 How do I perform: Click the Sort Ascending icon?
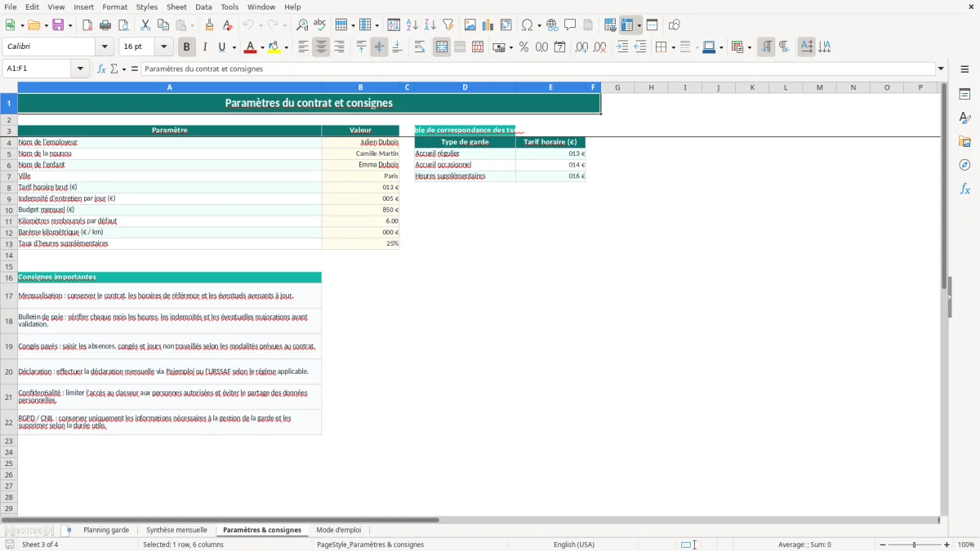pyautogui.click(x=412, y=25)
